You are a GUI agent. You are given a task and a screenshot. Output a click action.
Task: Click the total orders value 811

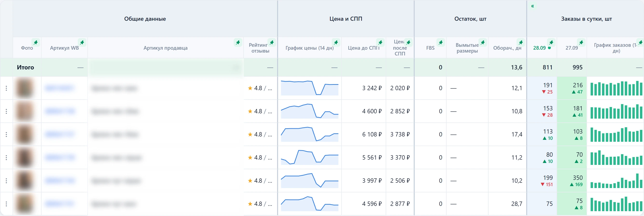pos(547,67)
